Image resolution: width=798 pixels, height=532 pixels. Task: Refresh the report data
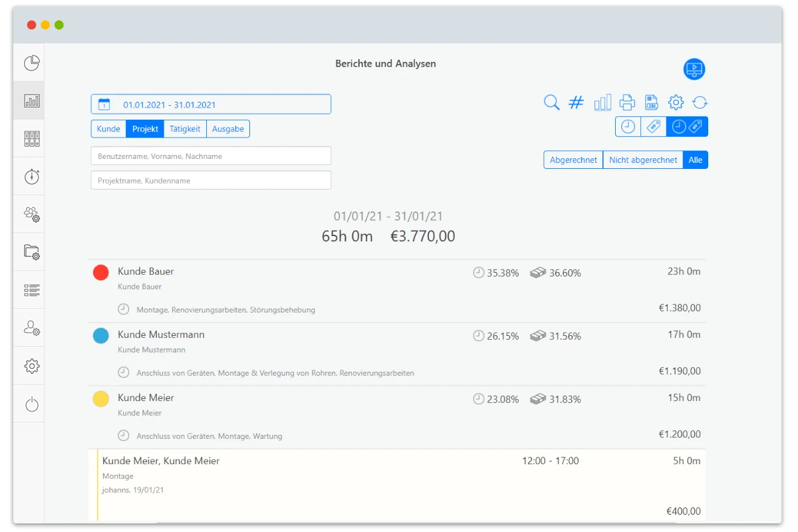(x=700, y=102)
